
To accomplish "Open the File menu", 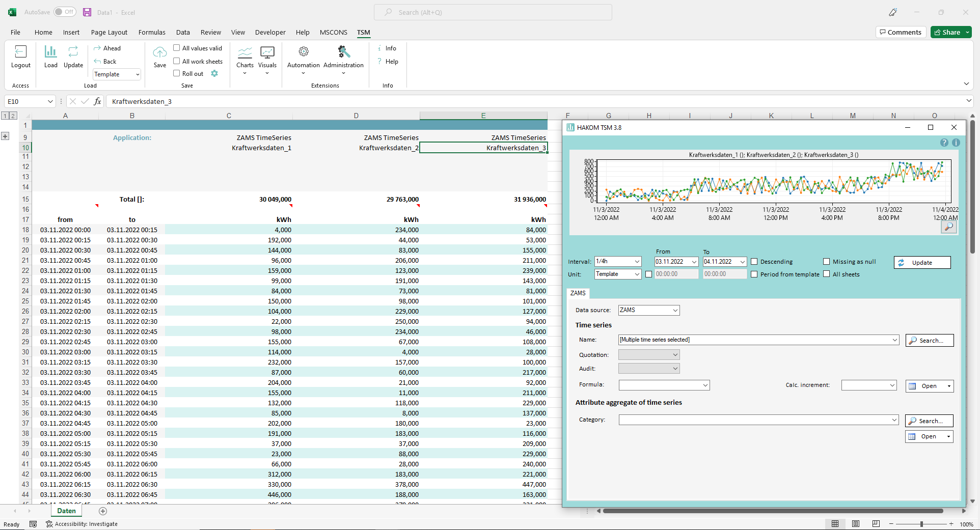I will coord(16,32).
